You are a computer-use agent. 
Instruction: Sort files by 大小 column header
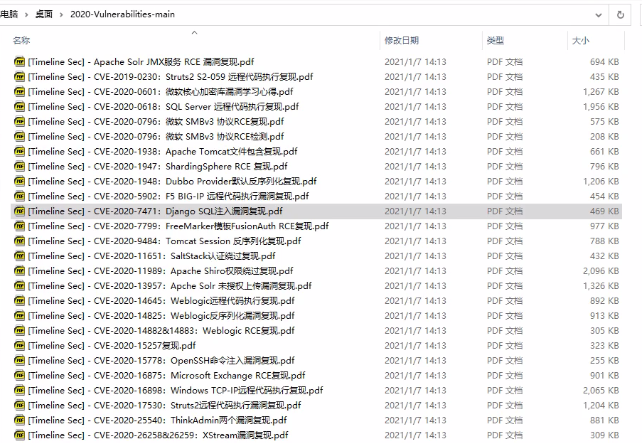(x=580, y=41)
